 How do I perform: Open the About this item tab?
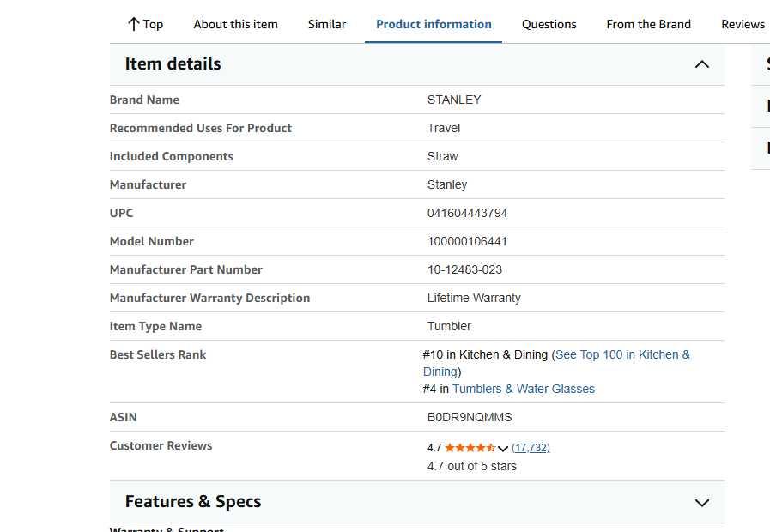pyautogui.click(x=236, y=24)
